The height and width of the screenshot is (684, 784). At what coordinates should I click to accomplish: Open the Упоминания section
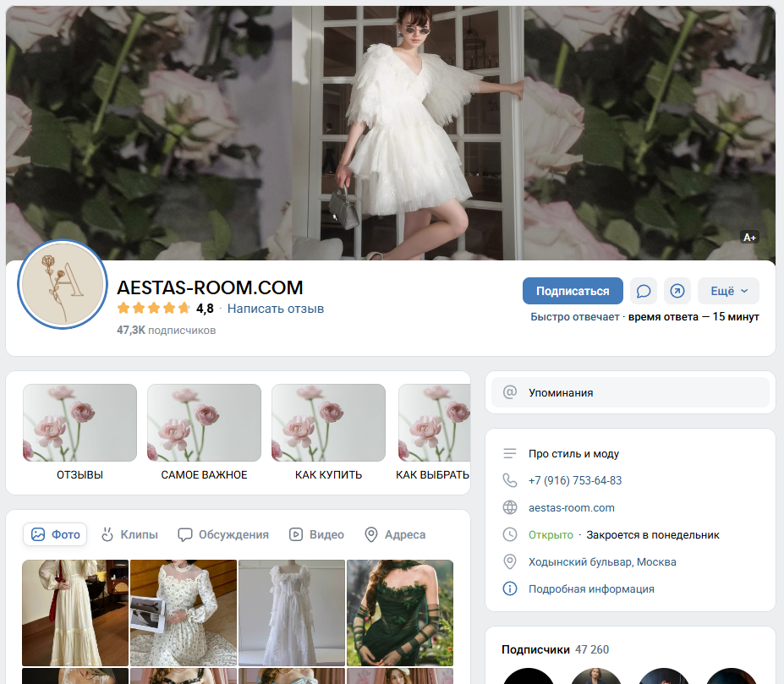coord(630,392)
